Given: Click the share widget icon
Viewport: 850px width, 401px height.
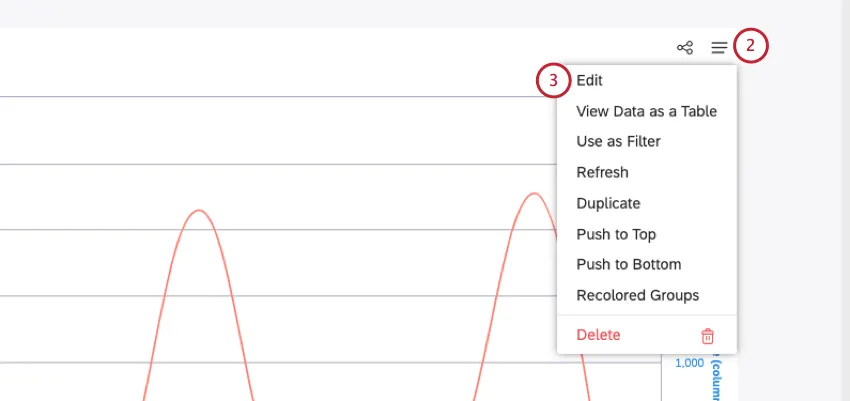Looking at the screenshot, I should pyautogui.click(x=685, y=47).
